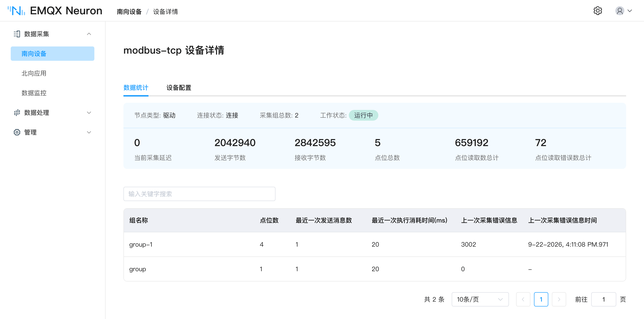Image resolution: width=644 pixels, height=319 pixels.
Task: Click the 2842595 接收字节数 value
Action: point(315,143)
